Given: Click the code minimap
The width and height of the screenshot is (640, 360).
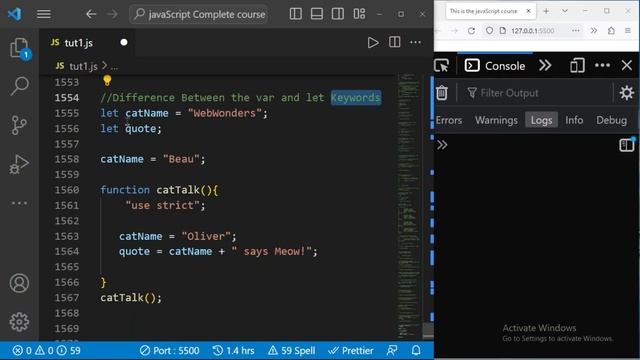Looking at the screenshot, I should point(409,206).
